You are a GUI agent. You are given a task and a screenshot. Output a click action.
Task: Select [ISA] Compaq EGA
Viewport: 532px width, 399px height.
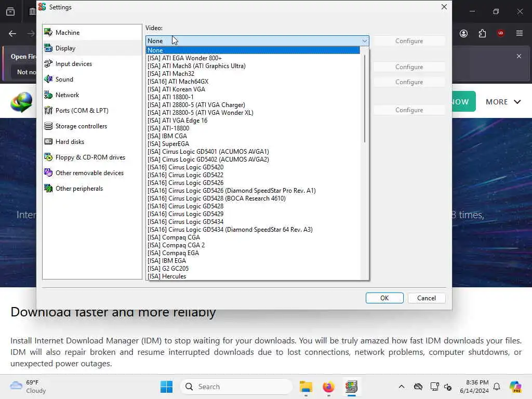253,253
